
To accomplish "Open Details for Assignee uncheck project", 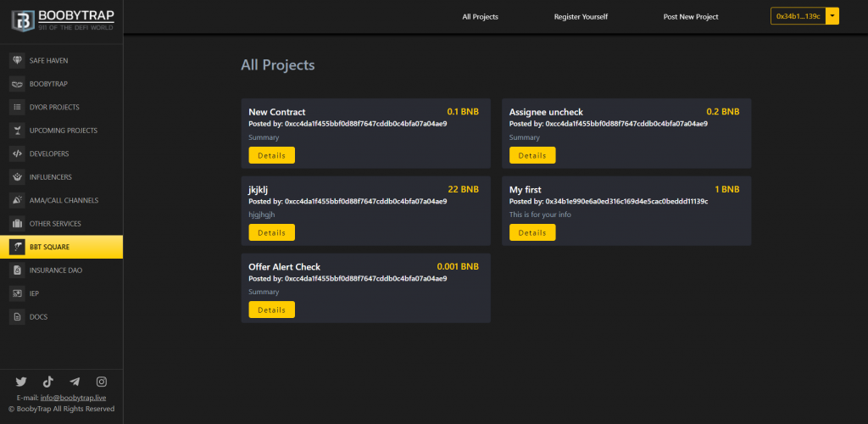I will pos(532,155).
